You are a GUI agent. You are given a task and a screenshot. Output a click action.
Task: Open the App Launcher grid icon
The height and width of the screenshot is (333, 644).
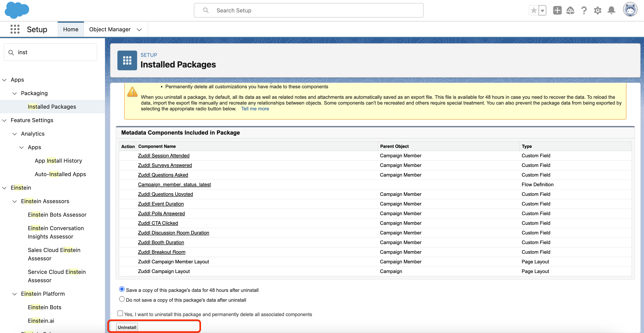pos(15,29)
